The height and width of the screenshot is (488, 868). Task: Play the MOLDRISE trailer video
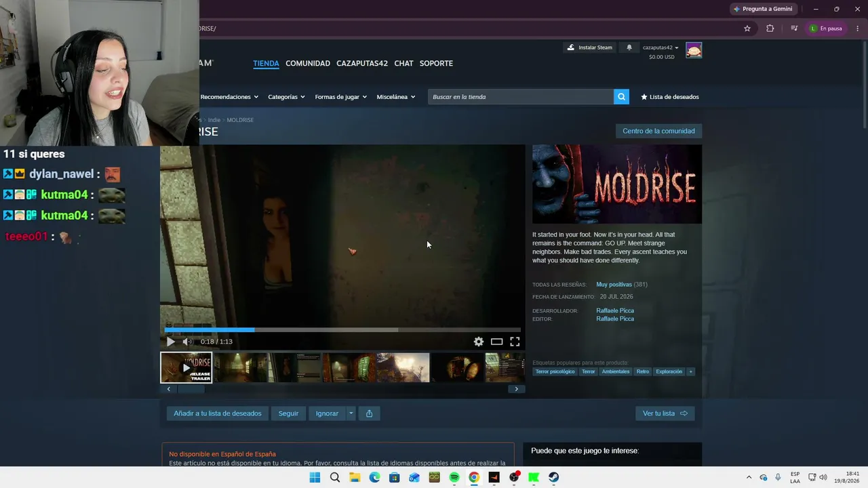[171, 342]
